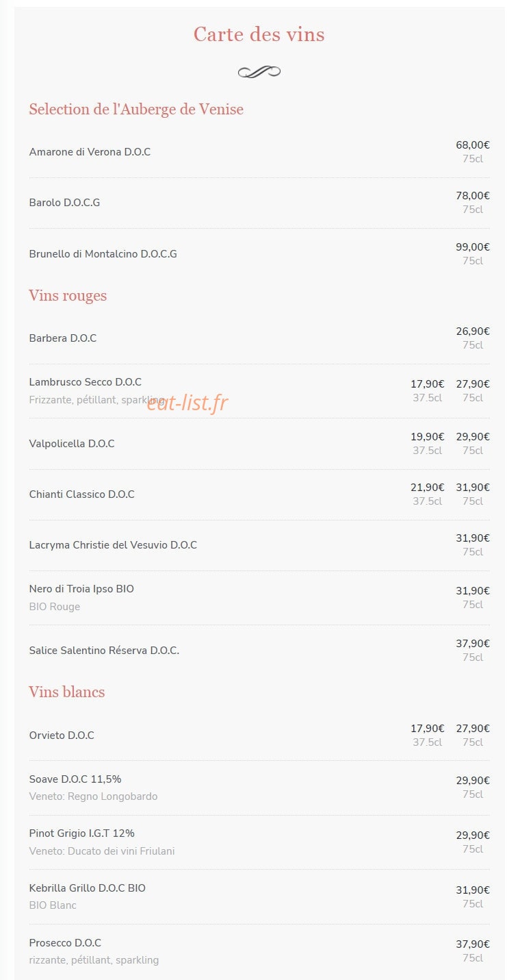Select the Selection de l'Auberge de Venise heading

tap(136, 109)
